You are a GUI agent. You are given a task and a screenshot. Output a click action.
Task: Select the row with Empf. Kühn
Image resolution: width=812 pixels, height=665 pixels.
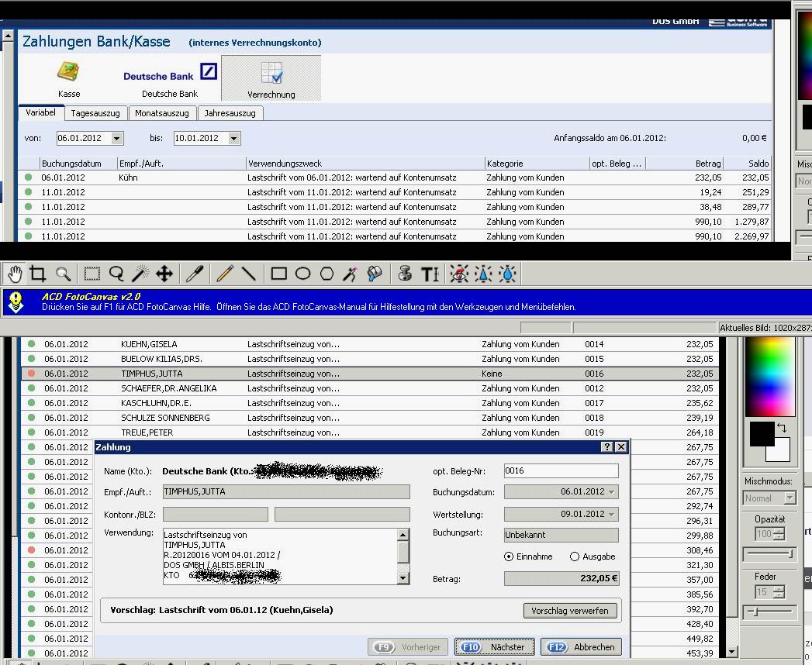(395, 177)
